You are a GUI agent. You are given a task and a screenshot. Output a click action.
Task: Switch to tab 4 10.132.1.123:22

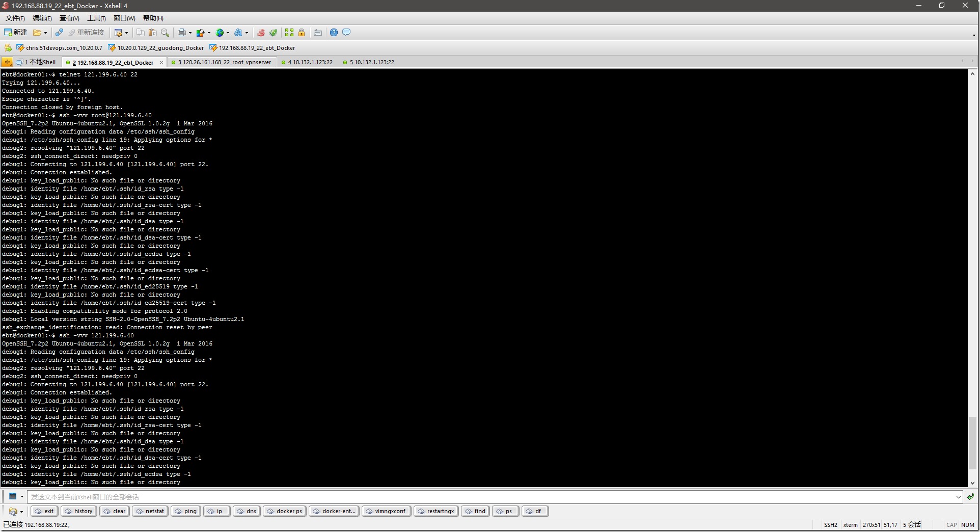(307, 62)
